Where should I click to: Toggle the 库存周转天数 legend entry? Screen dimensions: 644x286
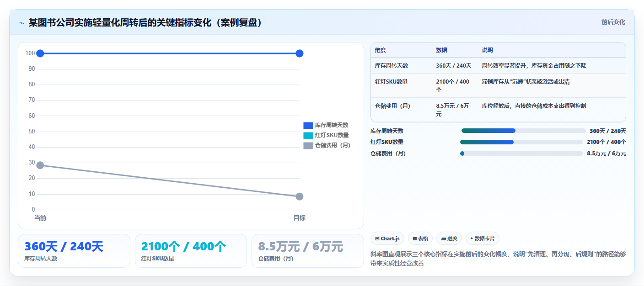click(x=326, y=125)
